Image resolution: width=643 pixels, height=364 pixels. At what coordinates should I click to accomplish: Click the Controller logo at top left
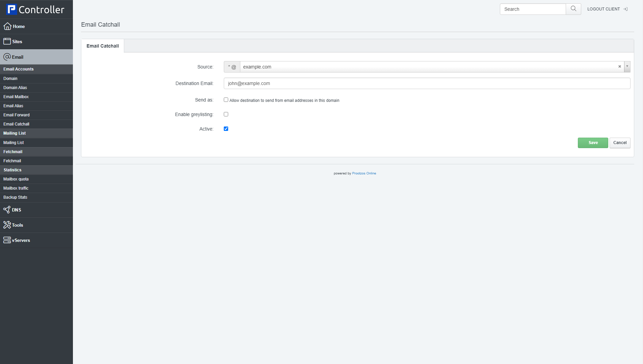[x=35, y=9]
